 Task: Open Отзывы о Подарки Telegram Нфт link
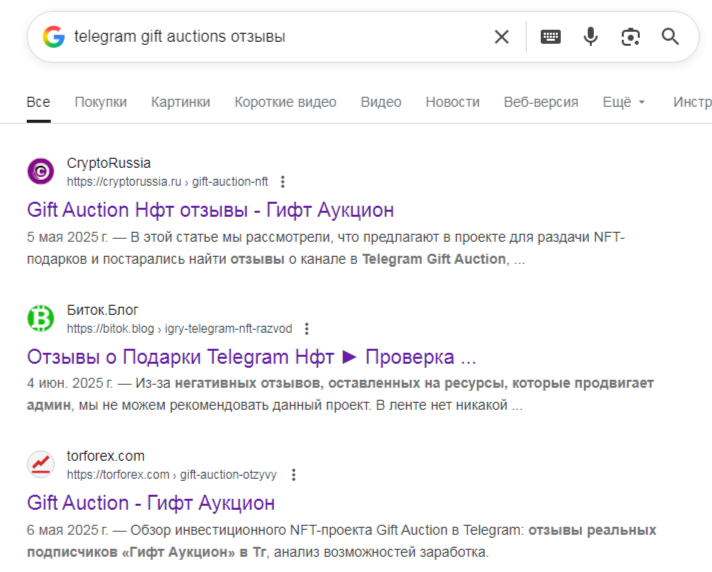click(x=251, y=357)
